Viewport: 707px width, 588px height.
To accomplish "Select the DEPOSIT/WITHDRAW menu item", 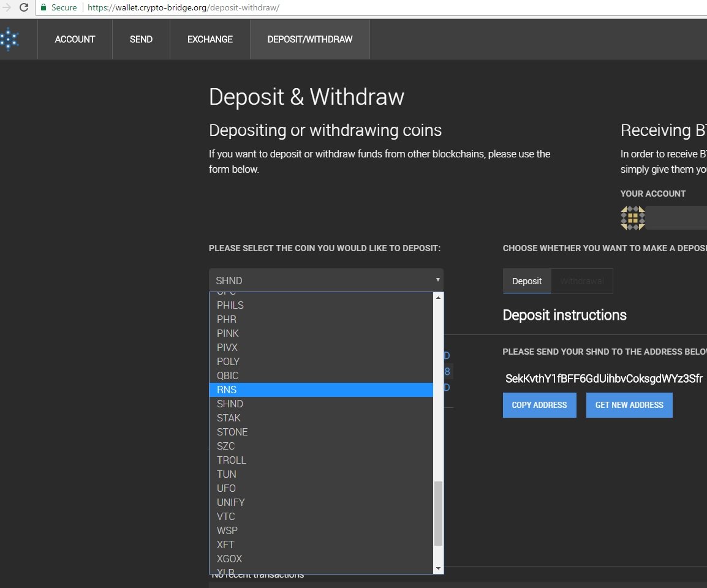I will 310,39.
